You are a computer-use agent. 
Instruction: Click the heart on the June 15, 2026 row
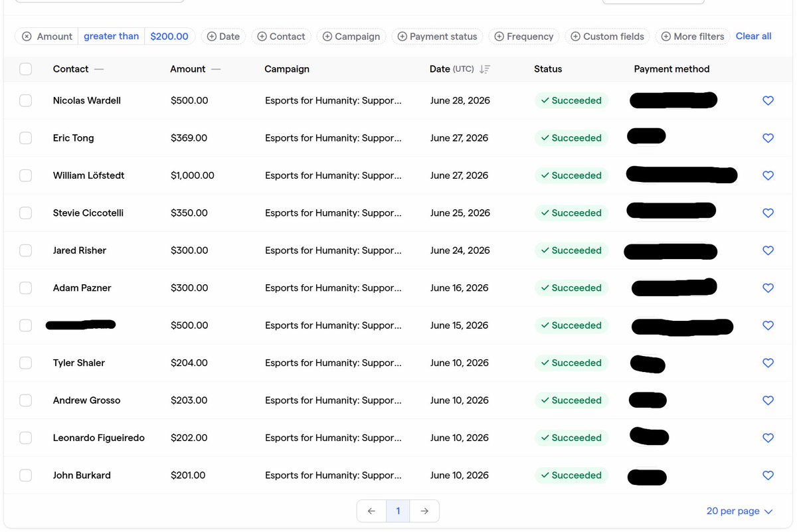[x=768, y=325]
